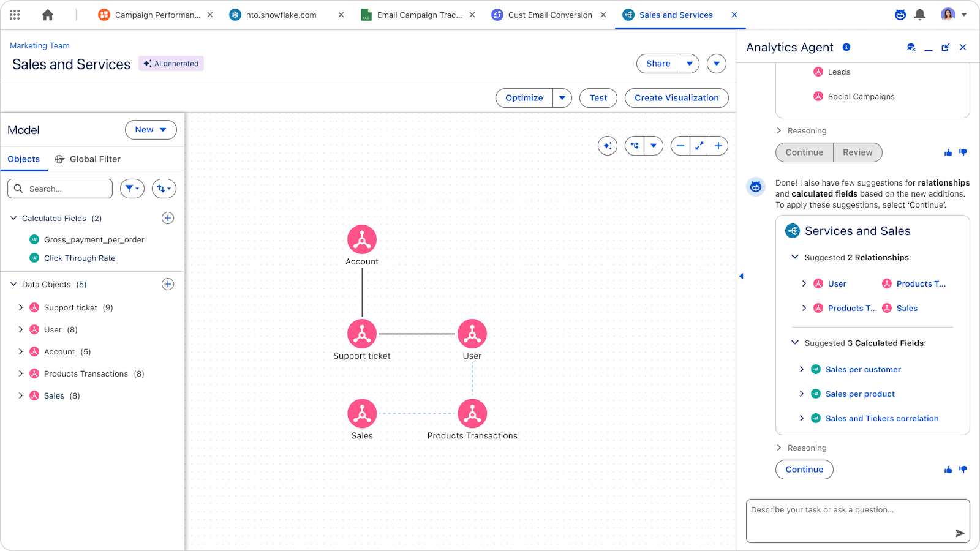Thumbs up the Leads suggestion response
This screenshot has height=551, width=980.
click(x=948, y=152)
